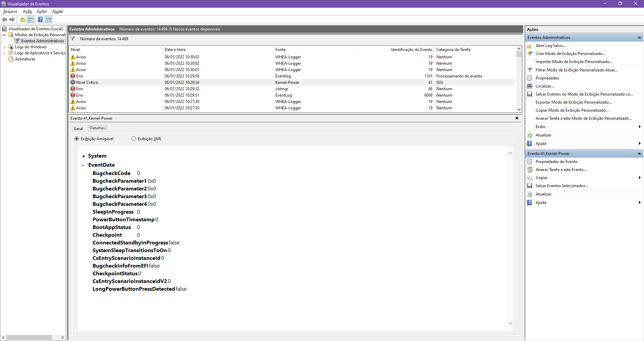644x341 pixels.
Task: Select Visualizador de Eventos (Local) root node
Action: pos(36,29)
